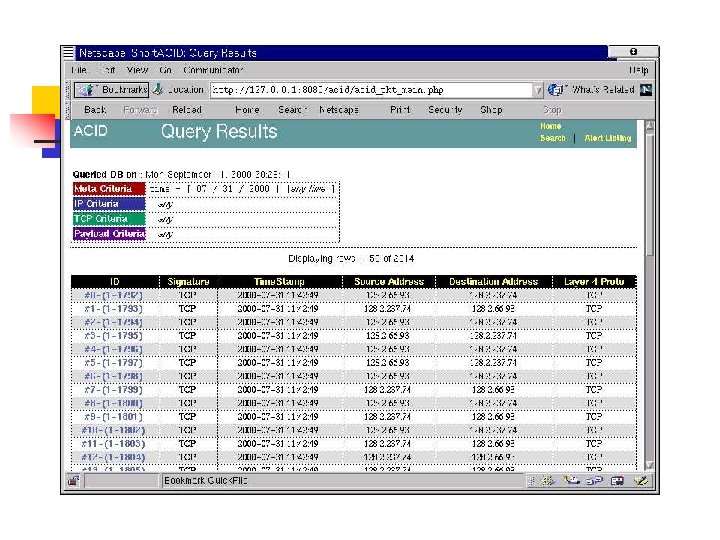Click the Home toolbar button

(x=248, y=110)
